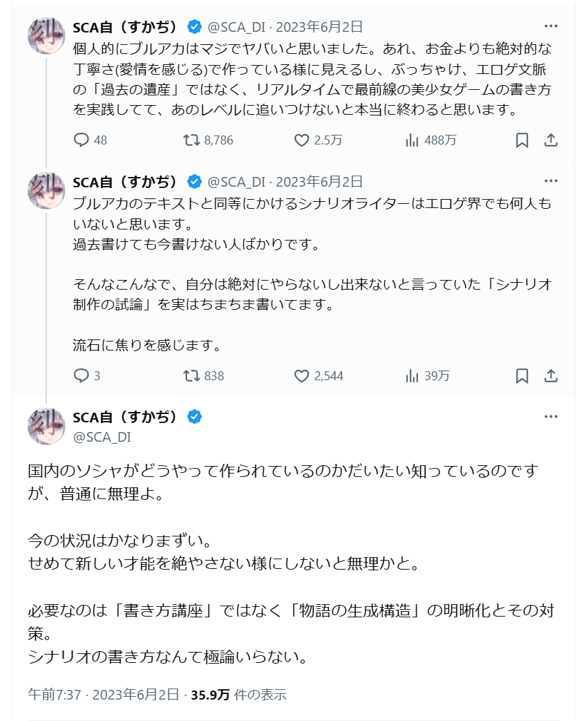Open SCA自 profile avatar on the first tweet
This screenshot has height=721, width=588.
[46, 35]
